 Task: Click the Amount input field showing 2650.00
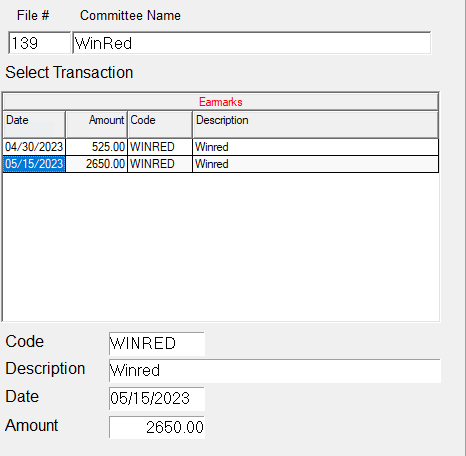(x=157, y=427)
